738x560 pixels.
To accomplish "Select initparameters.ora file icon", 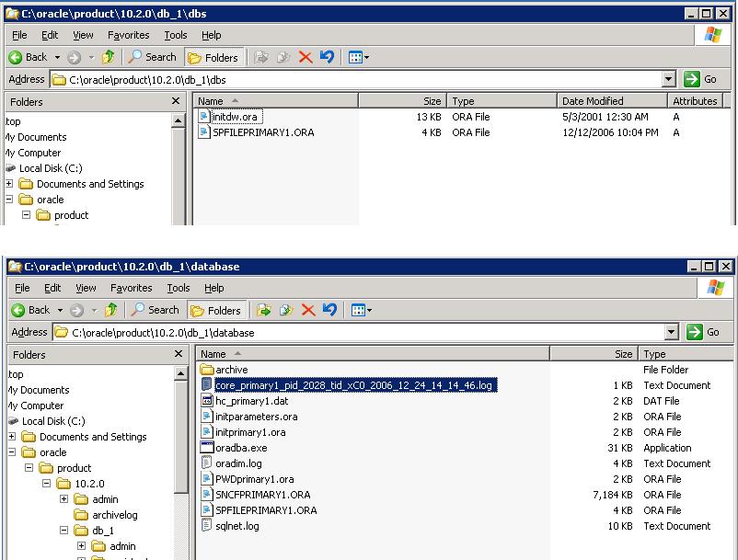I will tap(207, 417).
